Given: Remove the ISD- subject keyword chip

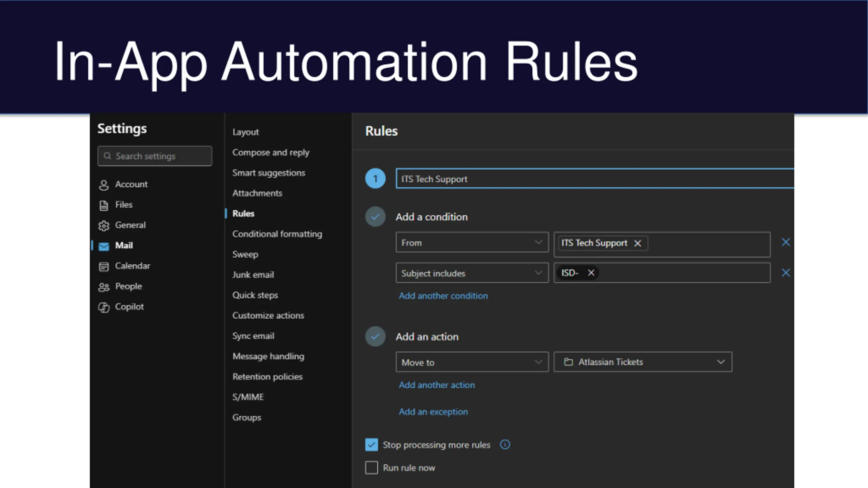Looking at the screenshot, I should 591,273.
